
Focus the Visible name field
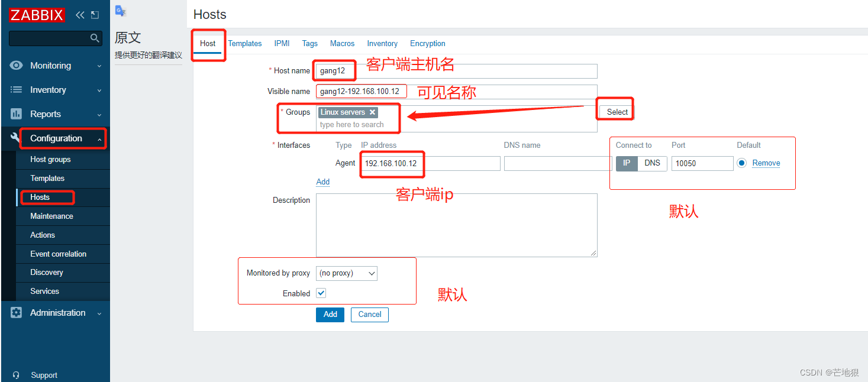(457, 92)
